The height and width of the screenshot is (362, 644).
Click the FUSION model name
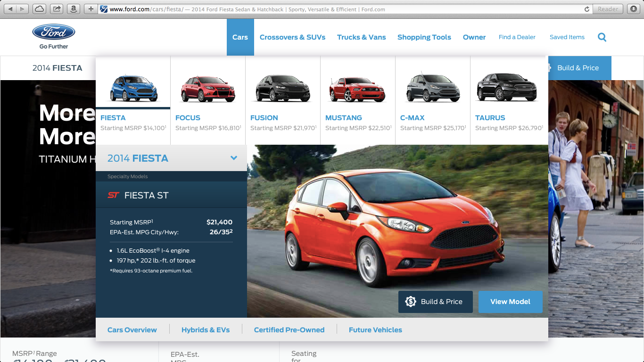(x=264, y=118)
